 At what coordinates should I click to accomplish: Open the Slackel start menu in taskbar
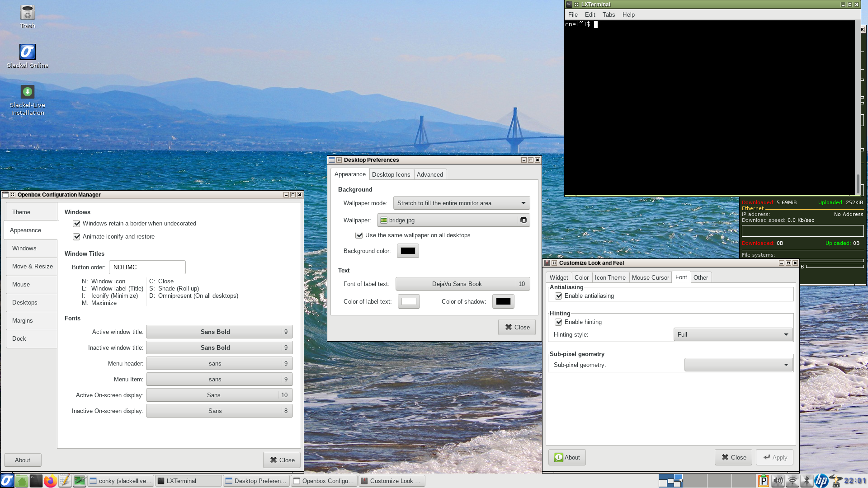point(7,481)
